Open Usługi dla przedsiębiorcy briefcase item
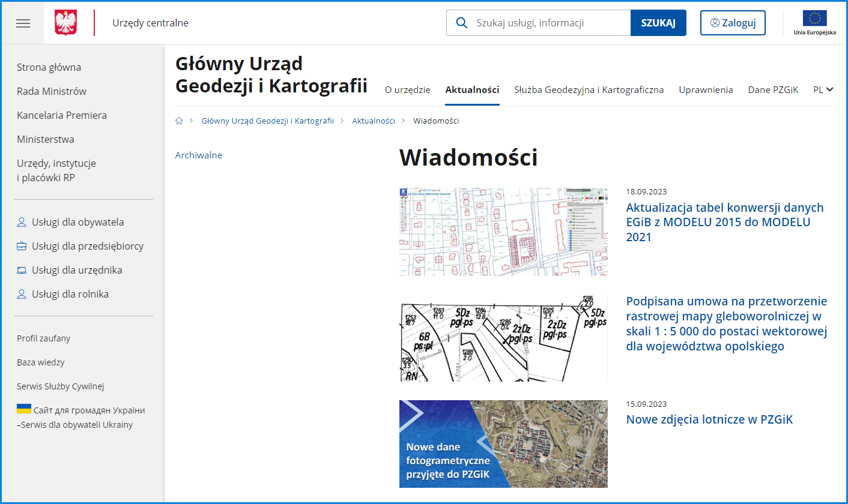848x504 pixels. point(87,246)
